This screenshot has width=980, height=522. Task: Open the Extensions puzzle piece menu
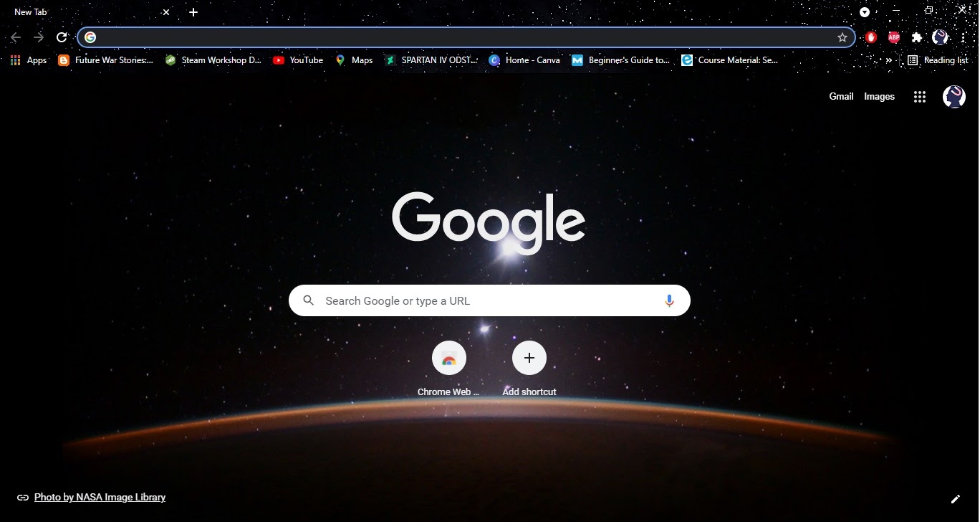click(x=917, y=37)
